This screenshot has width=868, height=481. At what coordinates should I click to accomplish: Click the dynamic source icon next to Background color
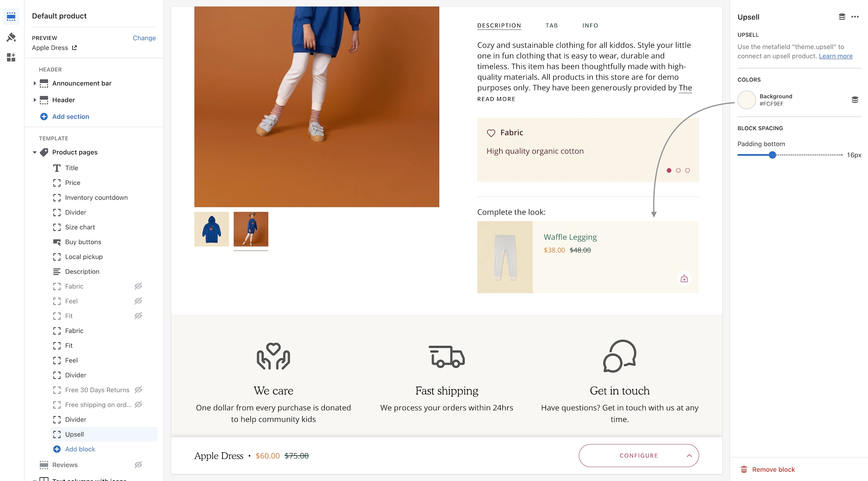point(855,100)
